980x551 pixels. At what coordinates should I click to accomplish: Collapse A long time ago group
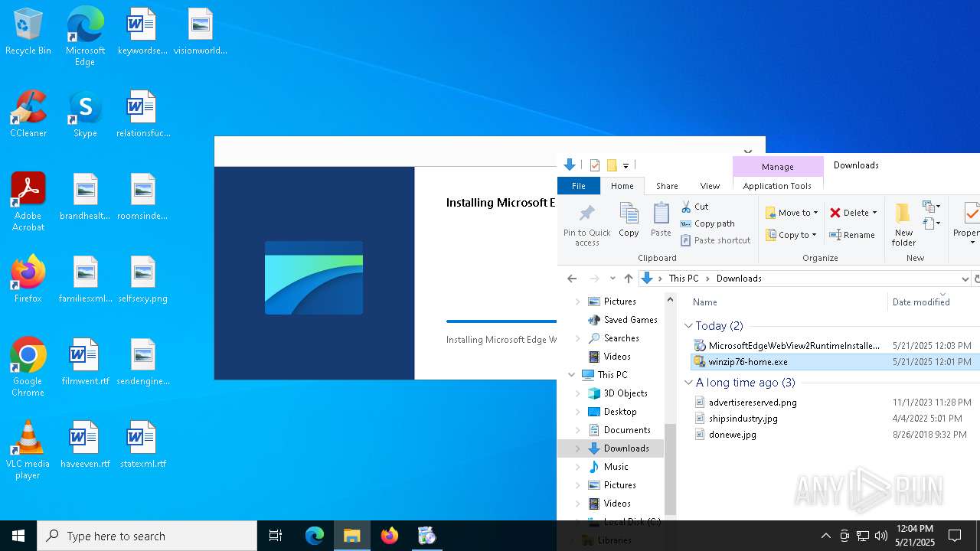tap(688, 383)
